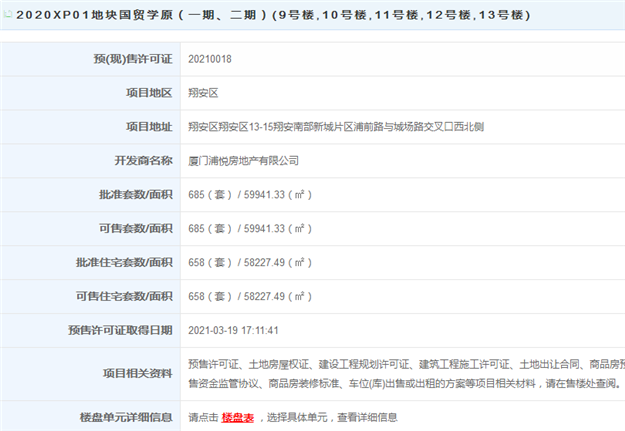The image size is (625, 431).
Task: Select the second materials line starting 售资金监管协议
Action: (405, 384)
